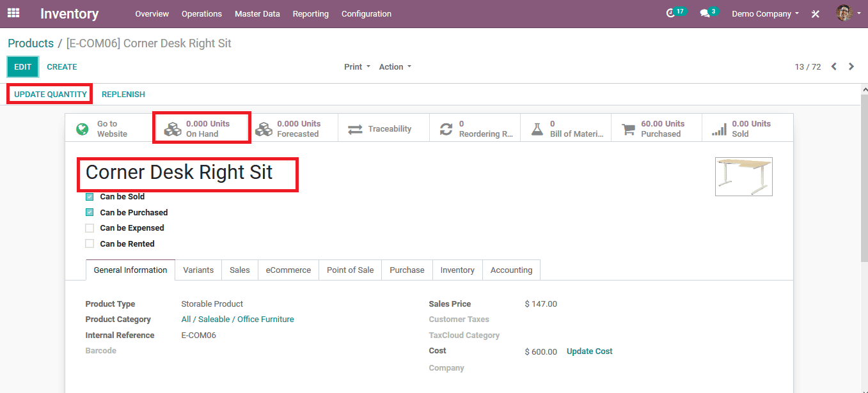Image resolution: width=868 pixels, height=393 pixels.
Task: Click the EDIT button
Action: (x=23, y=66)
